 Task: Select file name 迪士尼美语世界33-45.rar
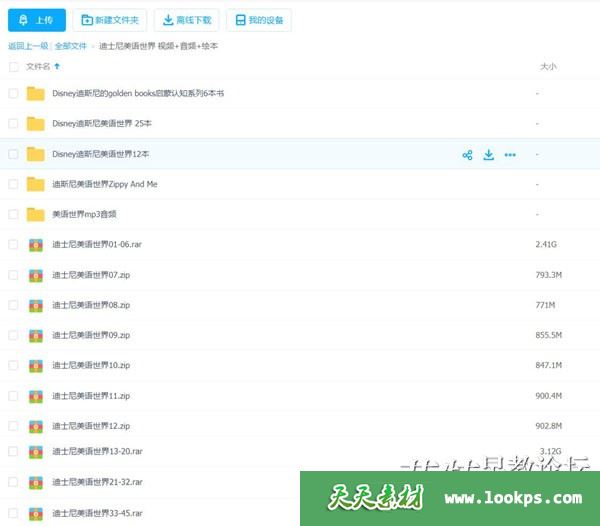(x=97, y=513)
